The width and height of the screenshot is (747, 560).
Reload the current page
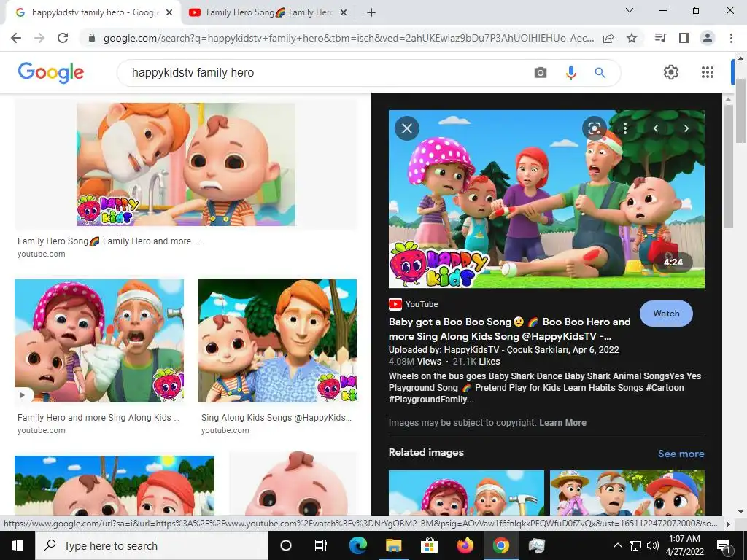63,38
